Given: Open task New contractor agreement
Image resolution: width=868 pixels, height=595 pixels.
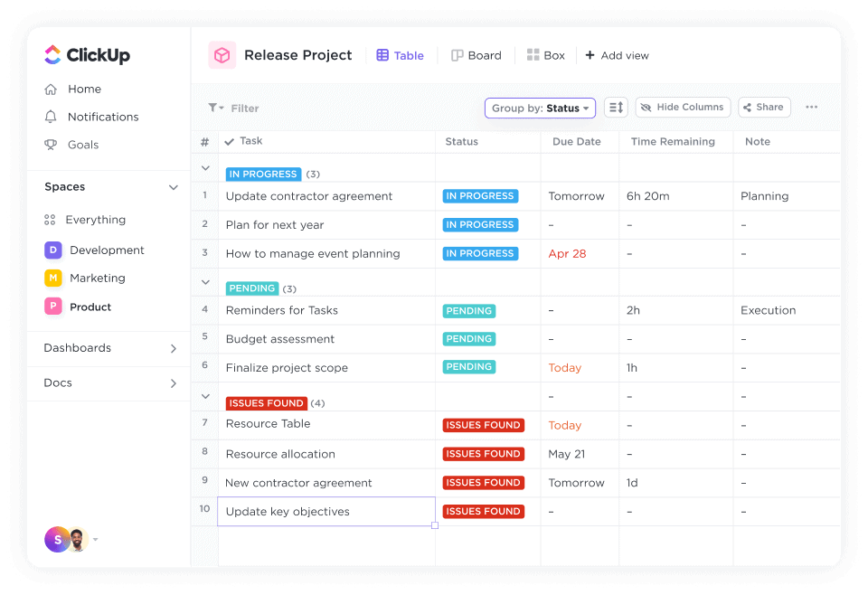Looking at the screenshot, I should [298, 483].
